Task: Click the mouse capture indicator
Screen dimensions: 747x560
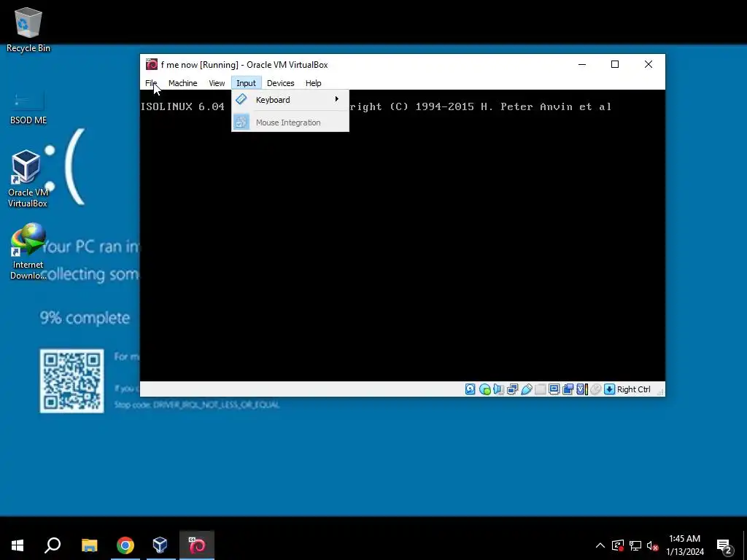Action: [x=595, y=389]
